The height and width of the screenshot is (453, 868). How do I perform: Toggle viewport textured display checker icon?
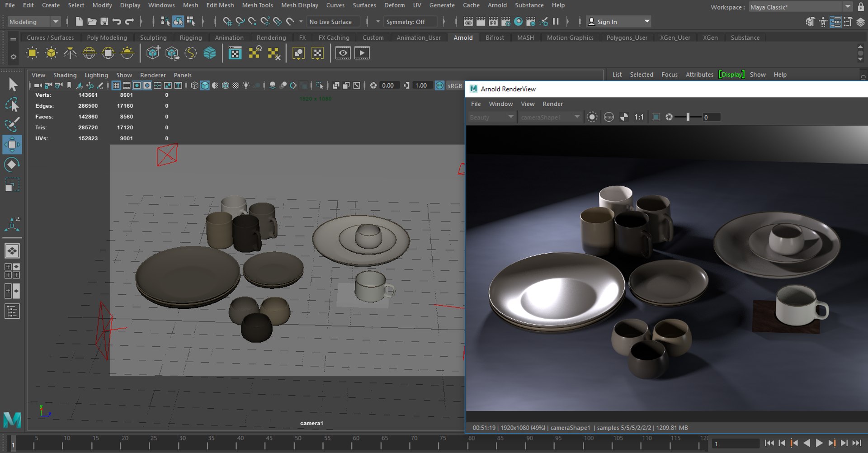pyautogui.click(x=236, y=85)
